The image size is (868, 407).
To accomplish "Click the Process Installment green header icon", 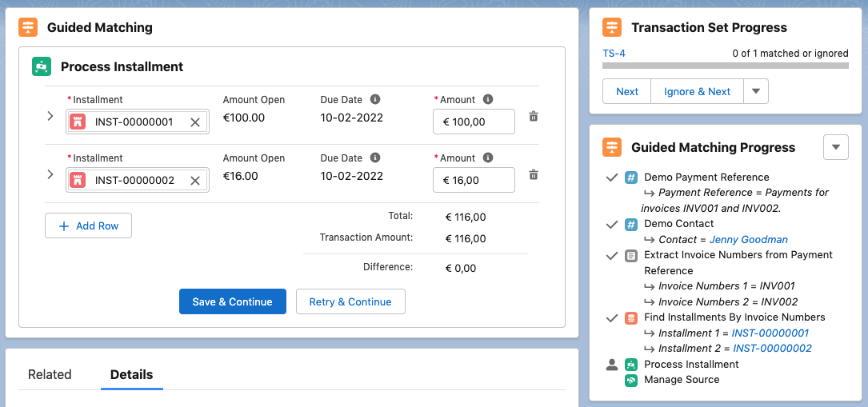I will [42, 67].
